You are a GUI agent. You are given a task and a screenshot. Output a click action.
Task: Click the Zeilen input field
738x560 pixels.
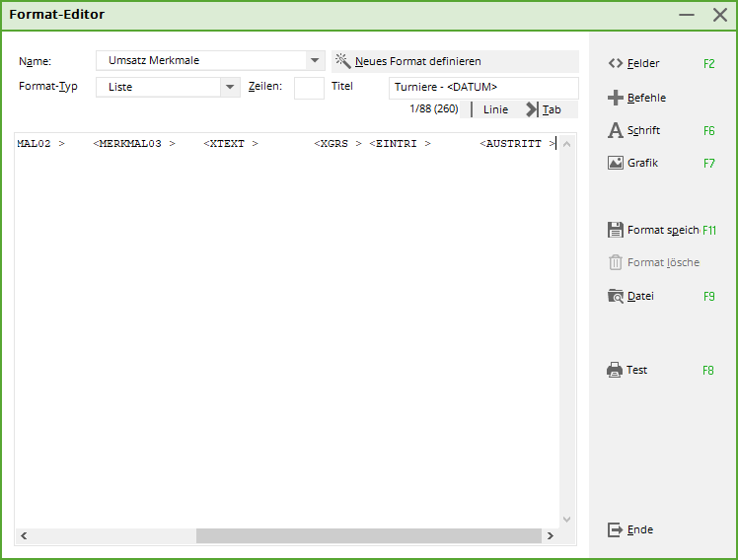tap(309, 88)
